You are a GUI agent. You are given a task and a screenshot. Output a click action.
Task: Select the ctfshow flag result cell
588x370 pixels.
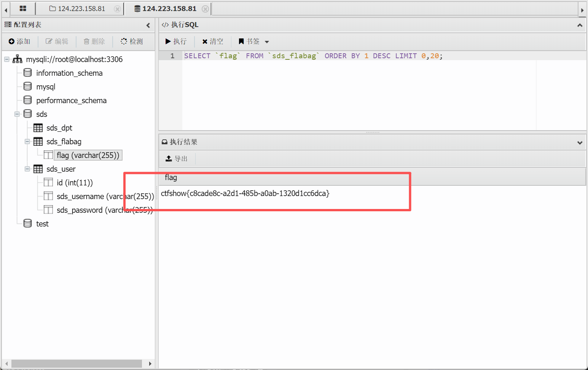tap(245, 193)
